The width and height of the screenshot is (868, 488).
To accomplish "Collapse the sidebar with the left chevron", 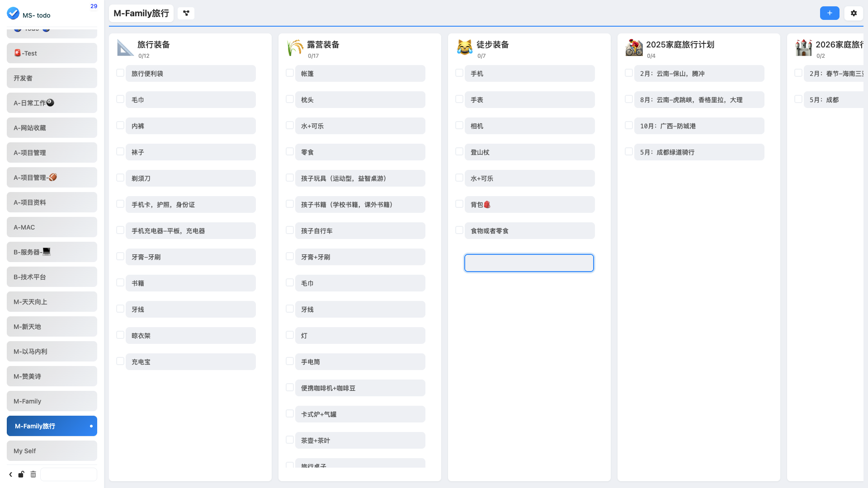I will click(x=10, y=474).
